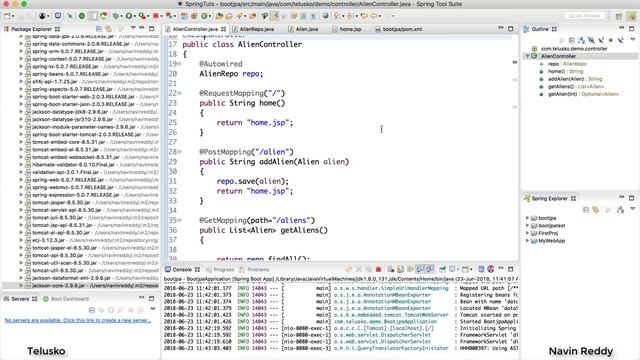The height and width of the screenshot is (360, 640).
Task: Toggle Hide Non-Public members in Outline
Action: point(611,40)
